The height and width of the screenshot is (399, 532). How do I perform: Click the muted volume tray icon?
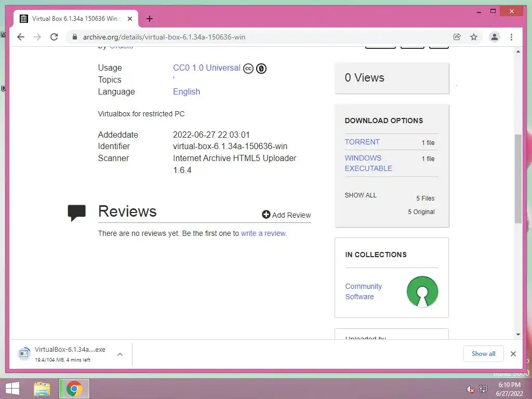470,389
